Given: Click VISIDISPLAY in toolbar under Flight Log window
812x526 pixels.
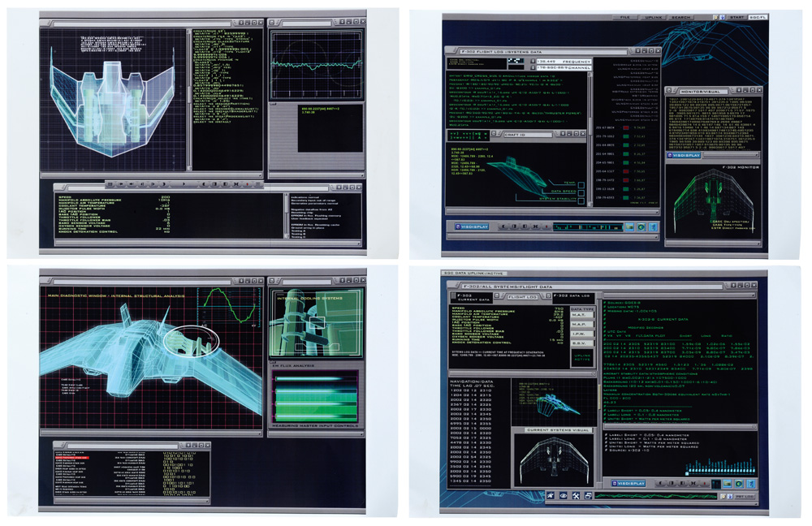Looking at the screenshot, I should 473,226.
